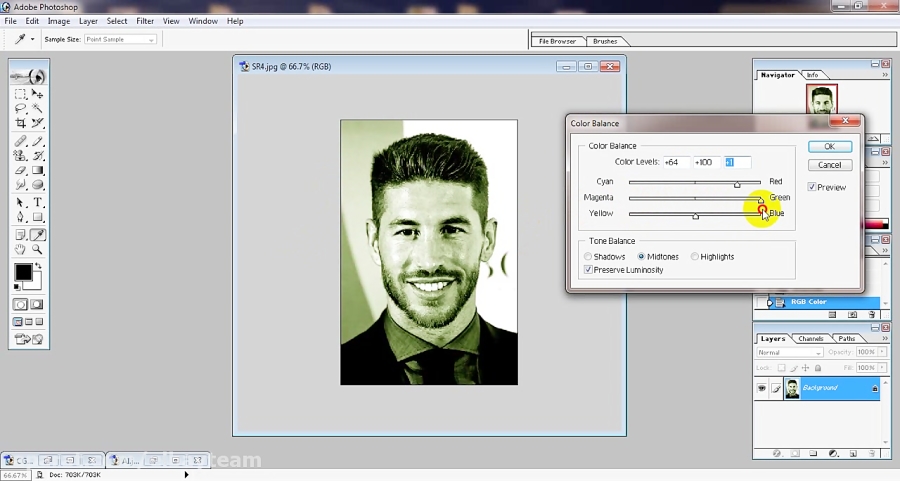Viewport: 900px width, 481px height.
Task: Click the Cyan-Red slider handle
Action: 737,184
